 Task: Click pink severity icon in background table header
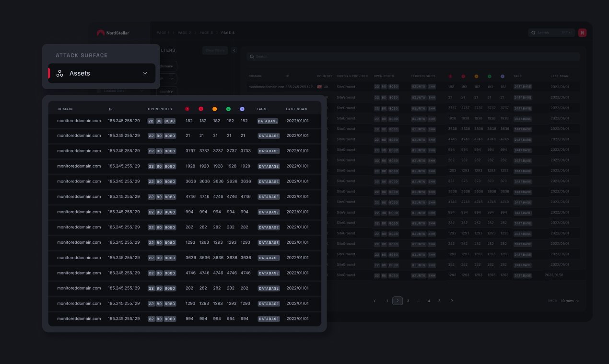click(463, 76)
